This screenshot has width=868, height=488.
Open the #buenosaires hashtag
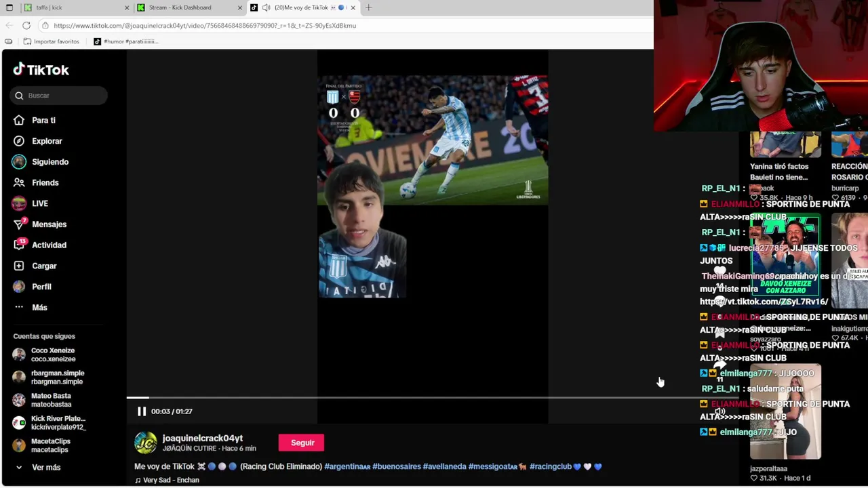tap(397, 466)
